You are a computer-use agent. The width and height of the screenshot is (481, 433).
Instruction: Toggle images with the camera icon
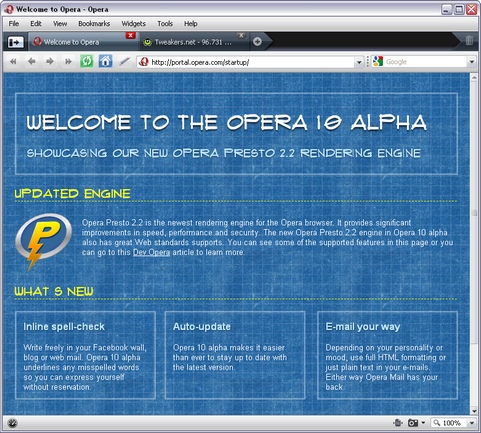point(413,423)
